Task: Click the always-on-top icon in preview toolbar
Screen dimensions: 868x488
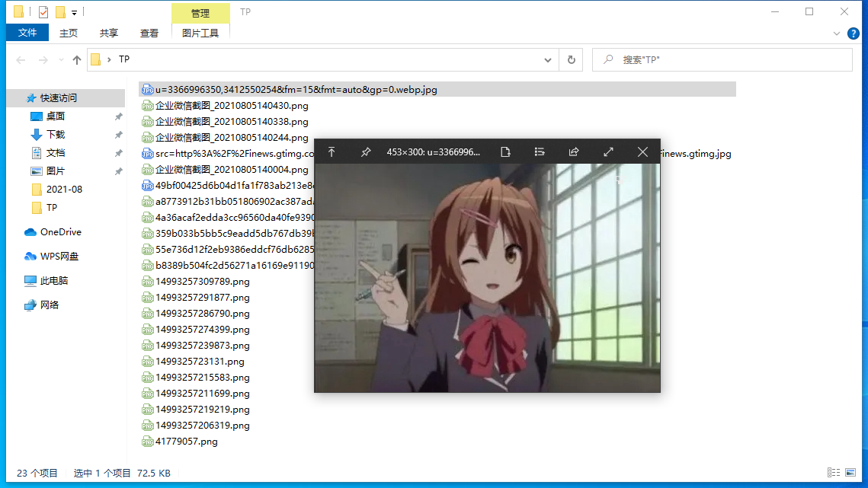Action: coord(332,152)
